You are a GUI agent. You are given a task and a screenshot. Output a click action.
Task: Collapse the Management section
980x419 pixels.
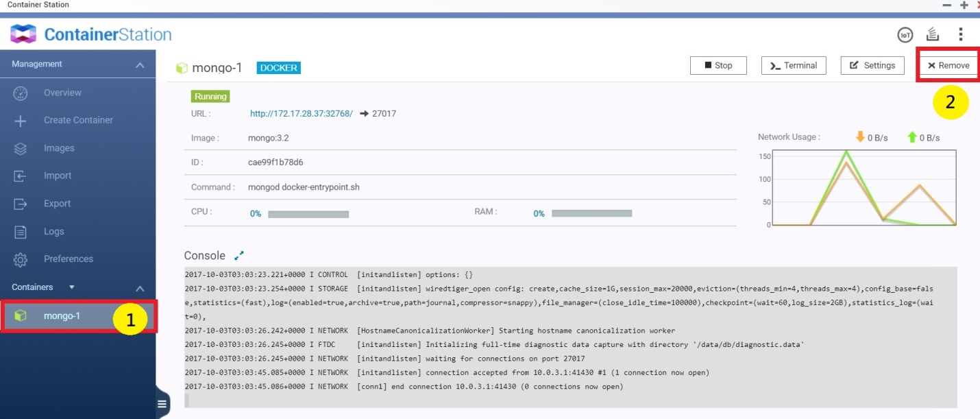140,65
